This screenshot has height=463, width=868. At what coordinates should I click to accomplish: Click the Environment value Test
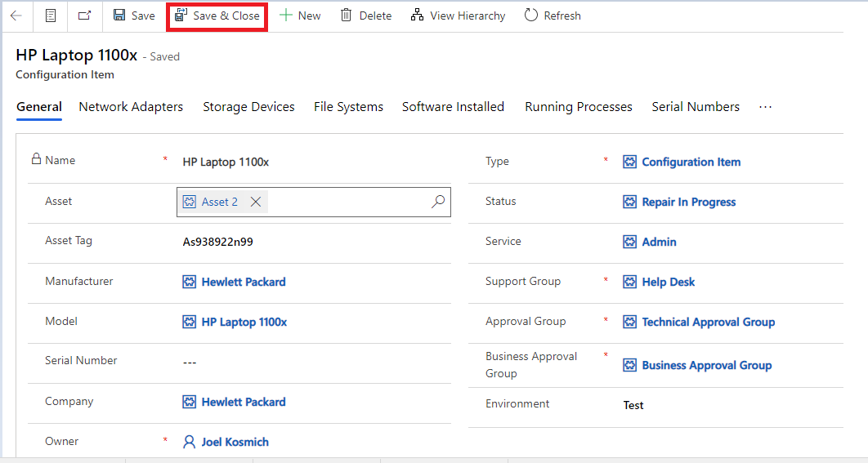point(633,406)
